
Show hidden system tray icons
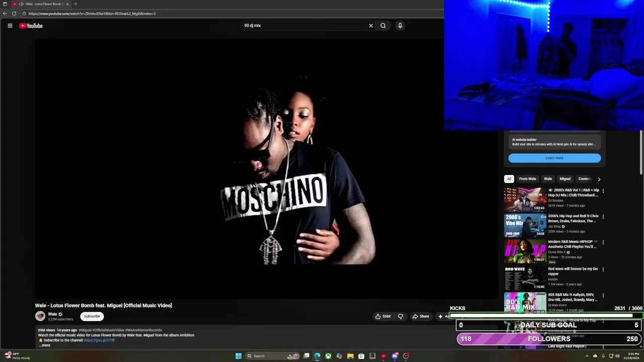point(587,356)
